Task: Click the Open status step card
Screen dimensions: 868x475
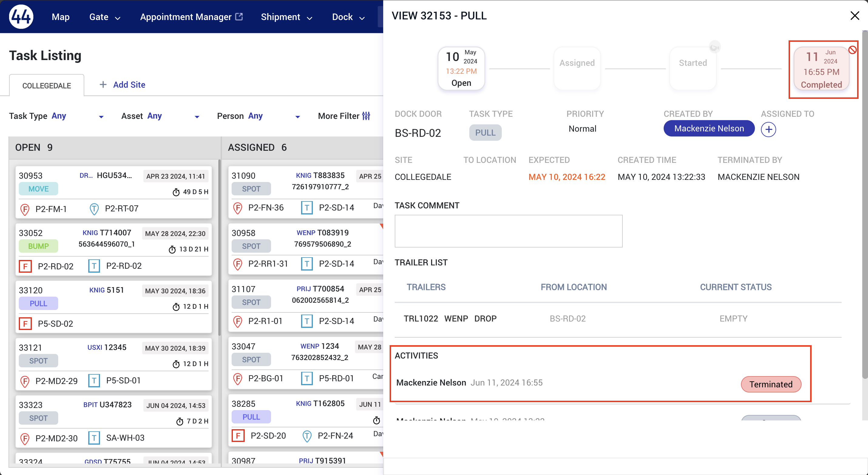Action: click(x=461, y=69)
